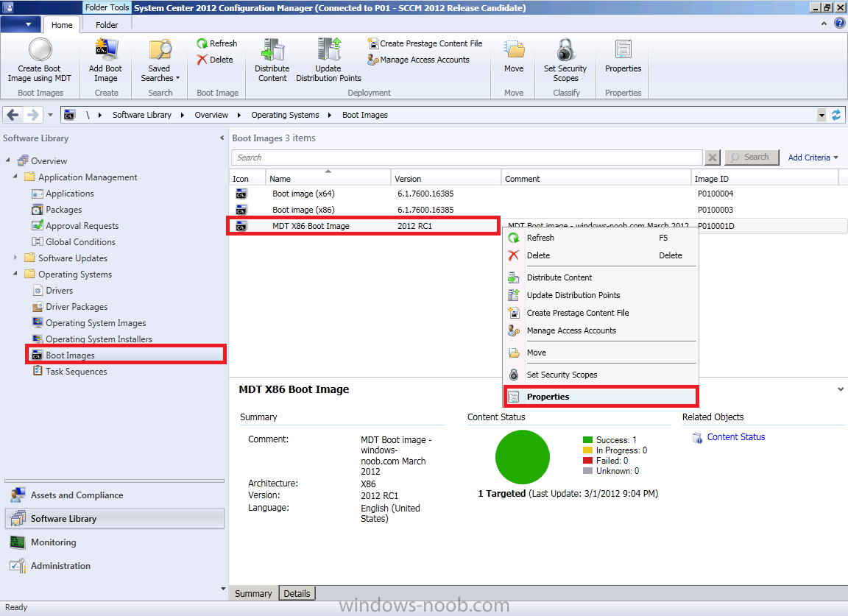This screenshot has height=616, width=848.
Task: Click the Delete icon in the ribbon
Action: (x=202, y=60)
